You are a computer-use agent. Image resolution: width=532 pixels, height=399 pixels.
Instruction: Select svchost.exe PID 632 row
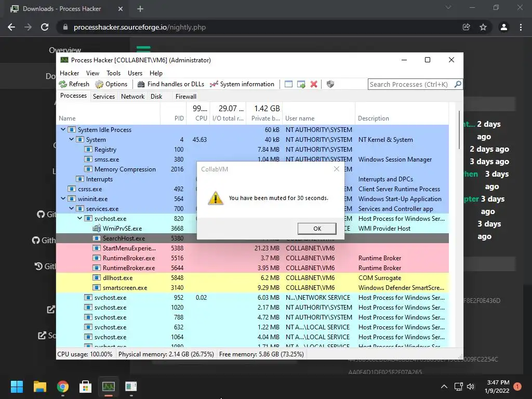click(x=252, y=327)
